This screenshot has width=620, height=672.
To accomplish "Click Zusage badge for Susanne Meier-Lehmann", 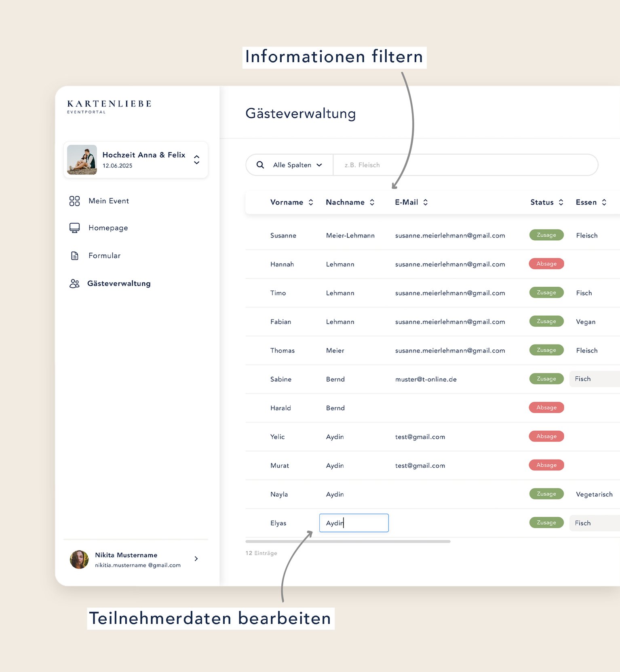I will tap(546, 235).
